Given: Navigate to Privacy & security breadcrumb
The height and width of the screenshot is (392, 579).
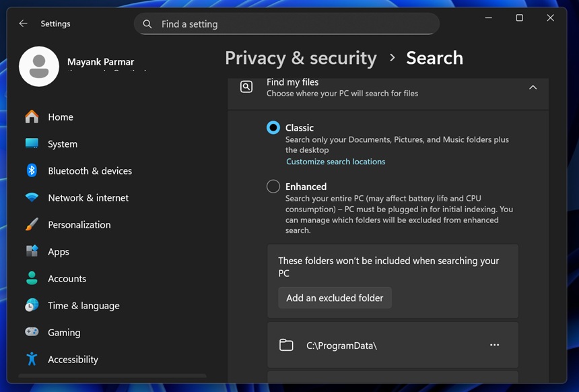Looking at the screenshot, I should coord(301,58).
